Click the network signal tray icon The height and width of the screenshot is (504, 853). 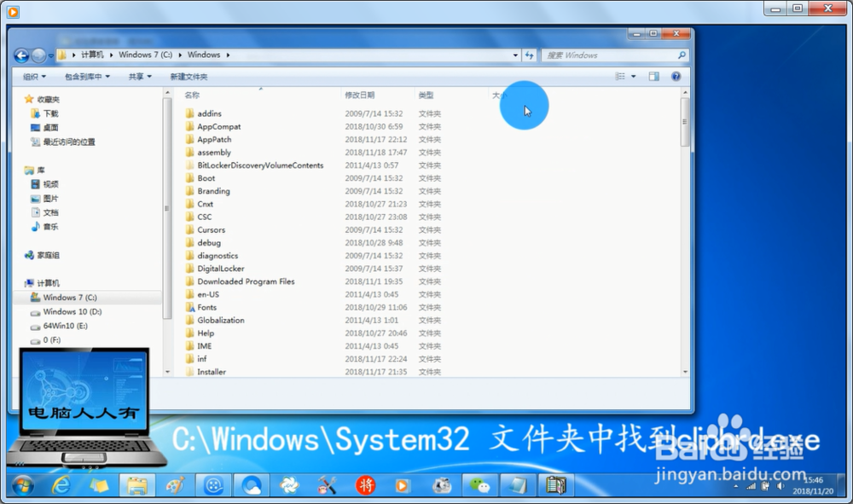click(x=751, y=486)
